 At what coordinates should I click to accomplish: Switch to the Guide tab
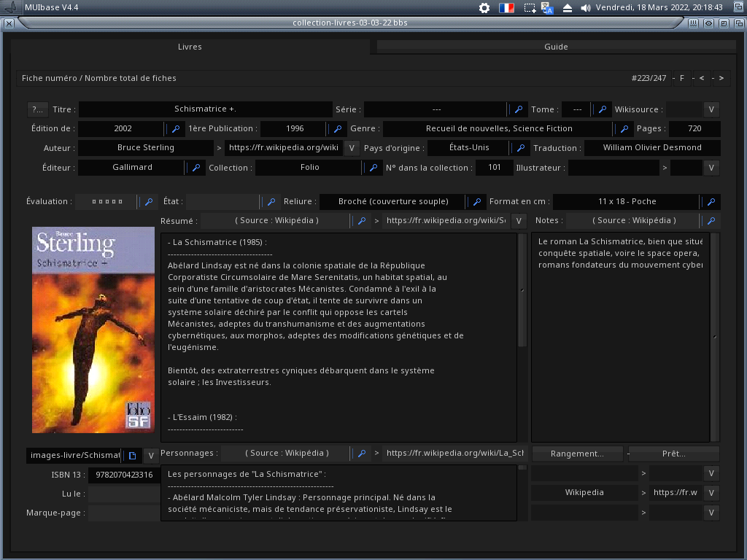coord(556,47)
